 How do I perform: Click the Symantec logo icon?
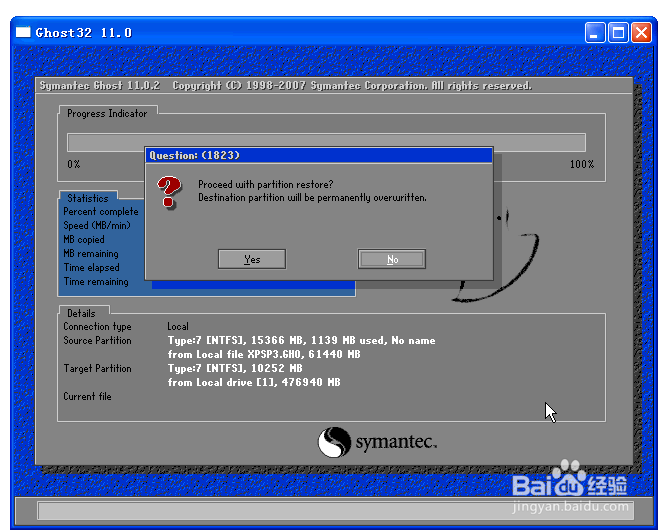click(x=334, y=442)
